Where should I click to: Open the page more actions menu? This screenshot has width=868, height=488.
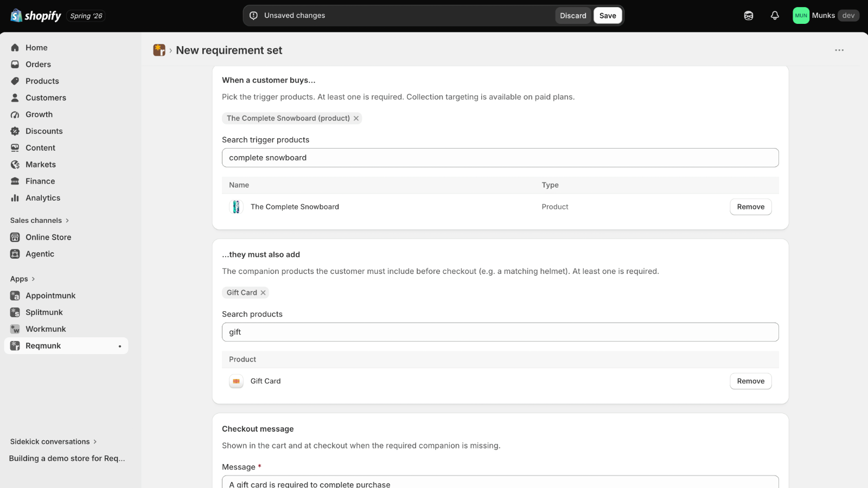839,50
